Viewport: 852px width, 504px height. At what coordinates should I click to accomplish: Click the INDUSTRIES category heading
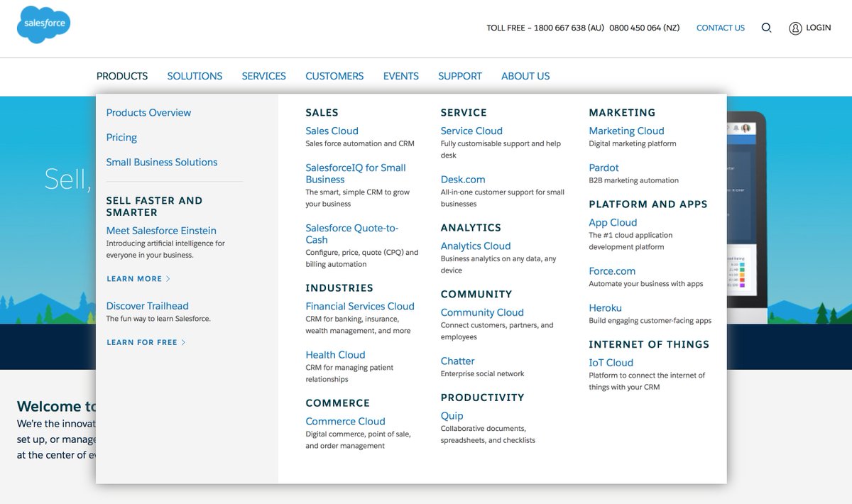pyautogui.click(x=339, y=288)
